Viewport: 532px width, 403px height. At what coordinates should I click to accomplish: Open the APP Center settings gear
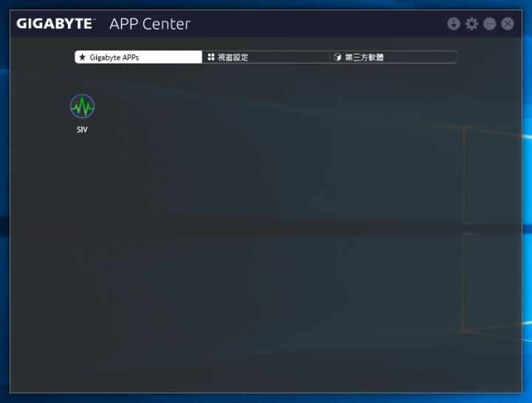(471, 24)
